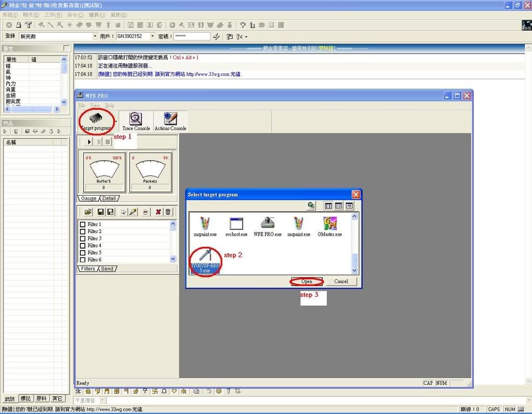Screen dimensions: 532x414
Task: Click the open-folder icon in filter toolbar
Action: (x=88, y=212)
